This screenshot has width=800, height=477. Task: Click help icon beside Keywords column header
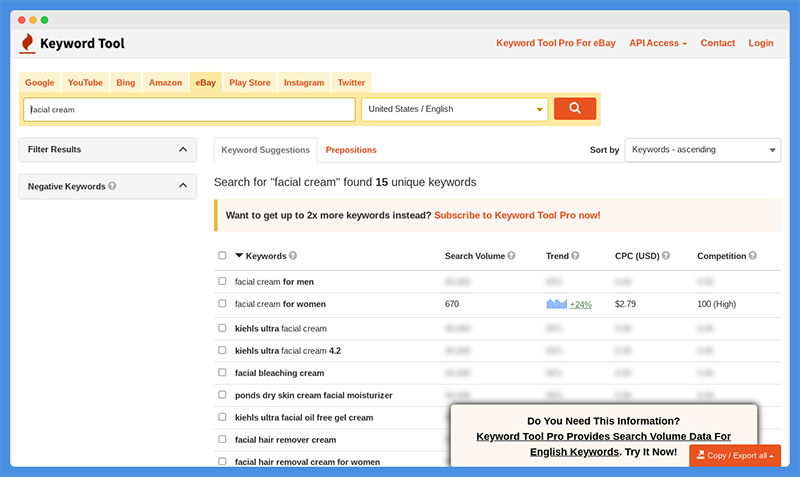coord(293,256)
